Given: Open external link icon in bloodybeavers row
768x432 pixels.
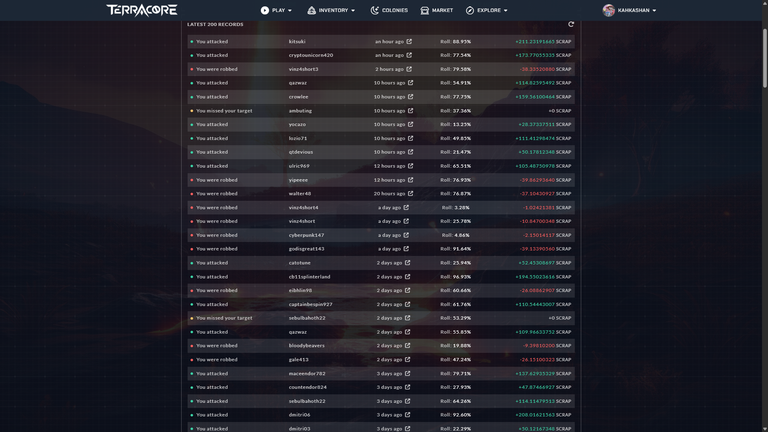Looking at the screenshot, I should [408, 346].
